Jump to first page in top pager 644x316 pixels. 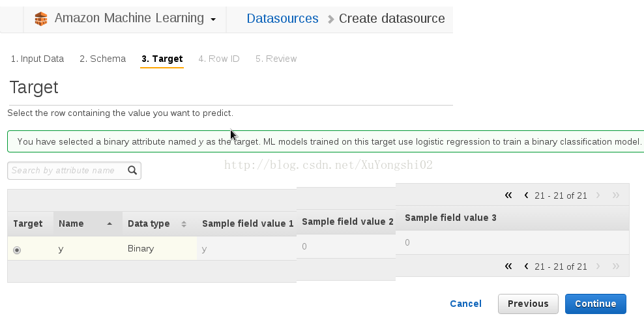click(x=508, y=195)
